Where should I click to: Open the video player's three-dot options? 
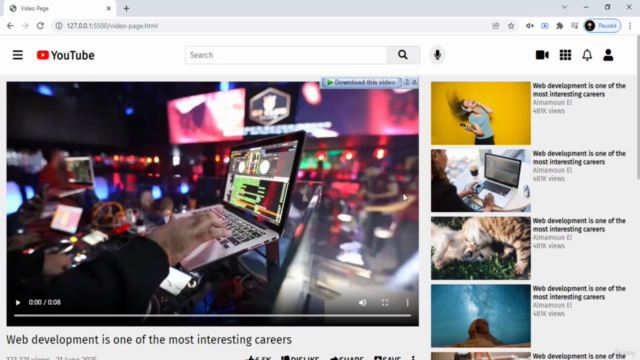(407, 302)
